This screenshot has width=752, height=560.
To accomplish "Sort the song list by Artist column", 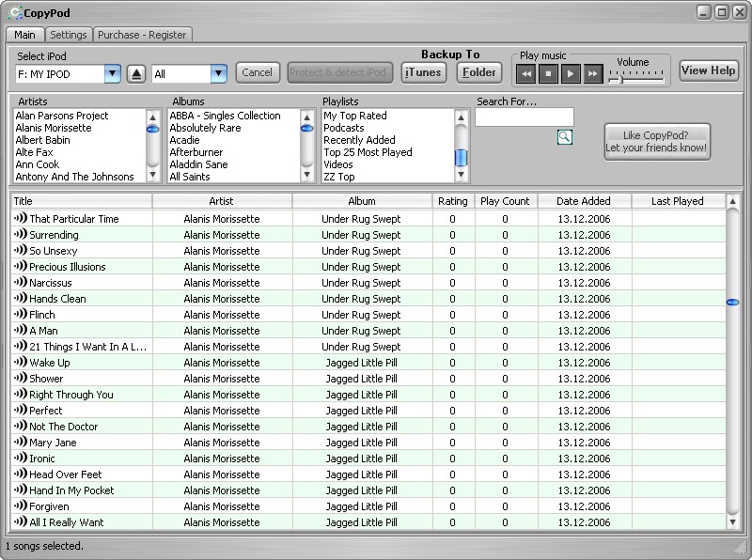I will click(222, 201).
